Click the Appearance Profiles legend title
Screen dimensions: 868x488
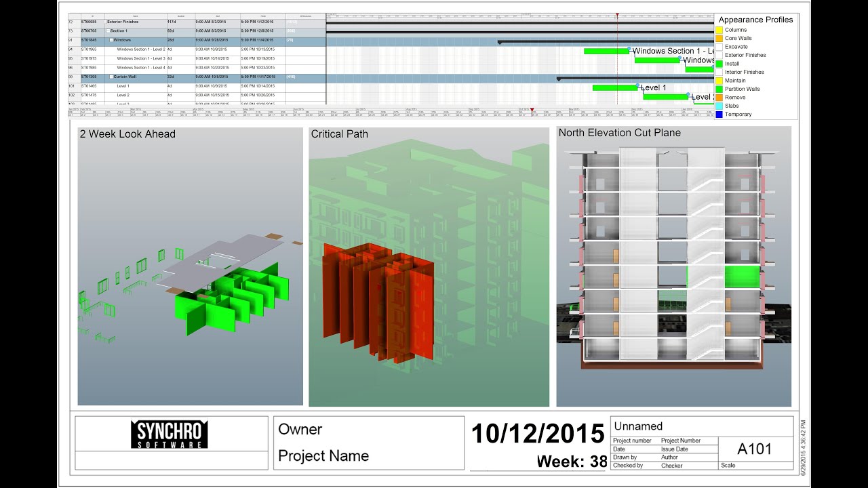pos(755,20)
